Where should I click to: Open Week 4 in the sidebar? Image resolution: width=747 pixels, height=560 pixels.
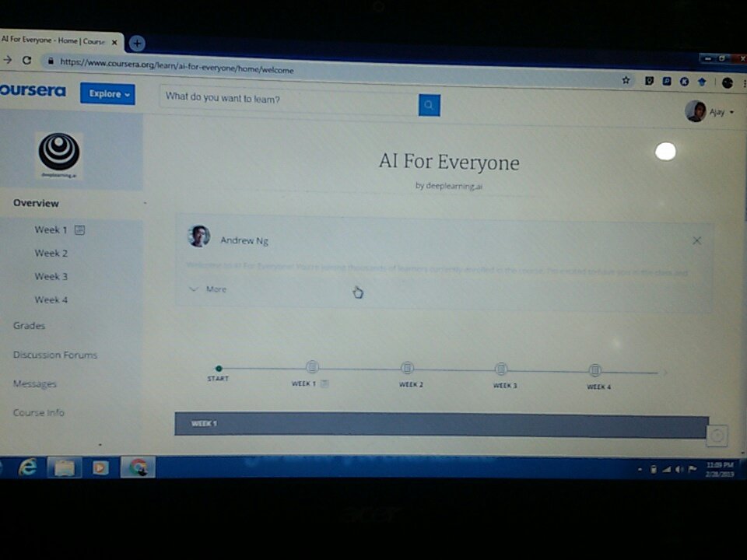pyautogui.click(x=51, y=299)
